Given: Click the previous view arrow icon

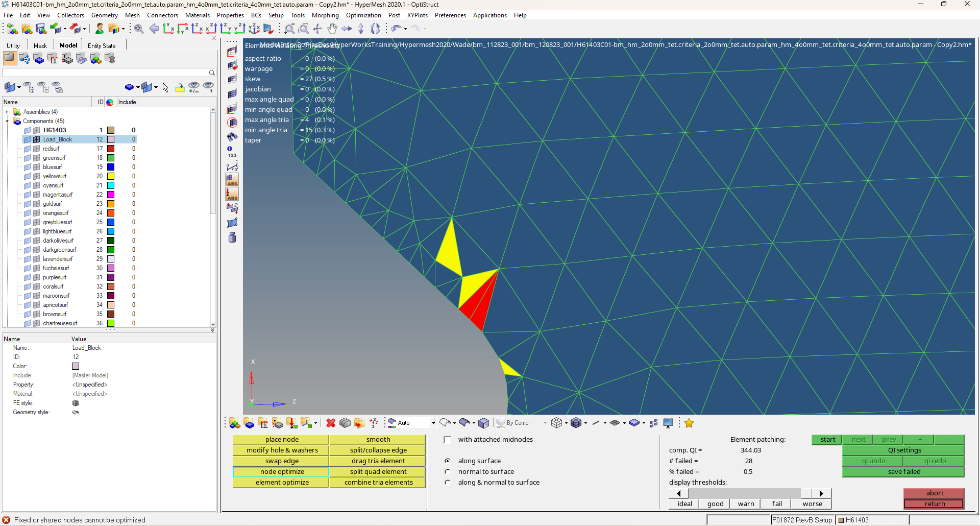Looking at the screenshot, I should [154, 29].
